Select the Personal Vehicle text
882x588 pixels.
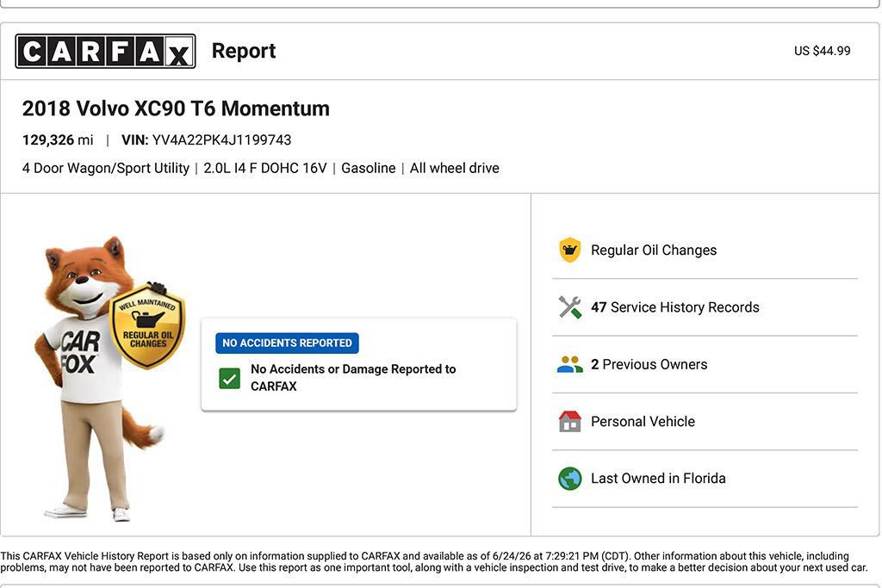tap(643, 422)
